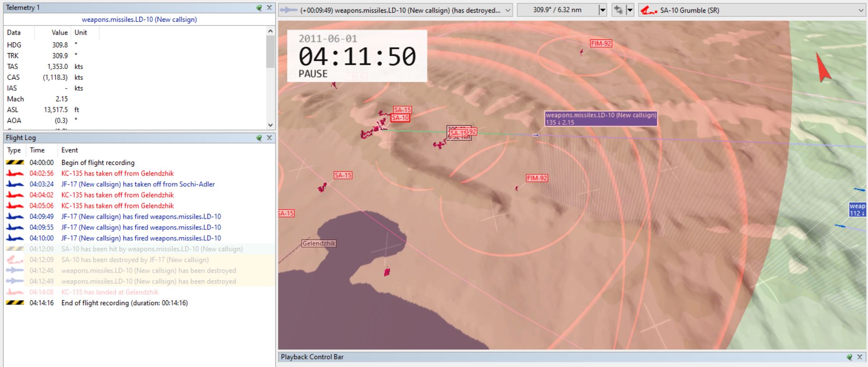Click the SA-15 label below the SA-10 site
868x367 pixels.
coord(343,175)
